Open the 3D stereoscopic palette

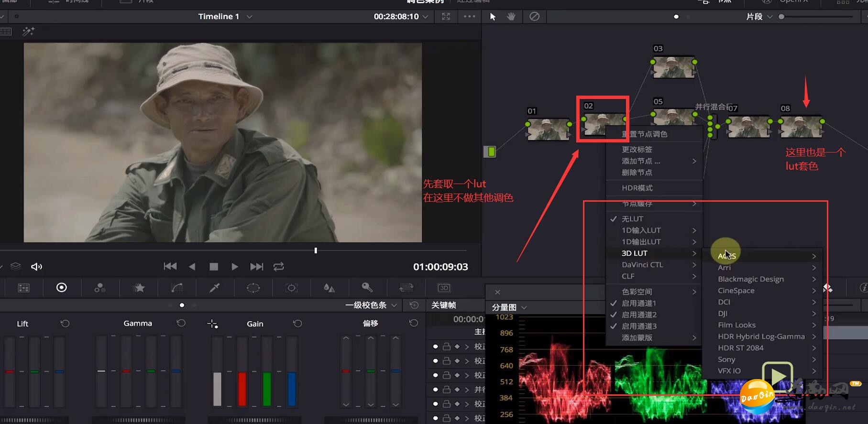444,288
